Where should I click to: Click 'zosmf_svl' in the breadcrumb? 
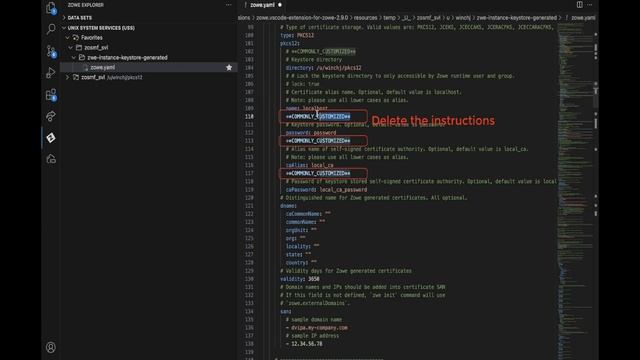(429, 18)
